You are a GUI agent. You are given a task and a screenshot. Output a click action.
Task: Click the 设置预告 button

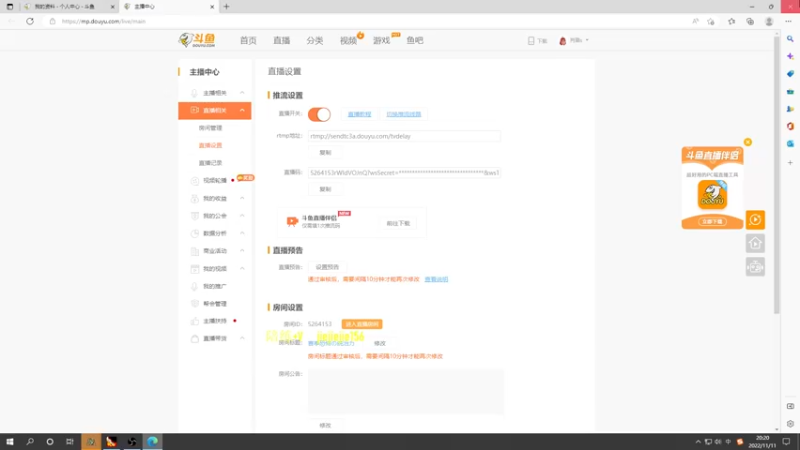coord(327,267)
